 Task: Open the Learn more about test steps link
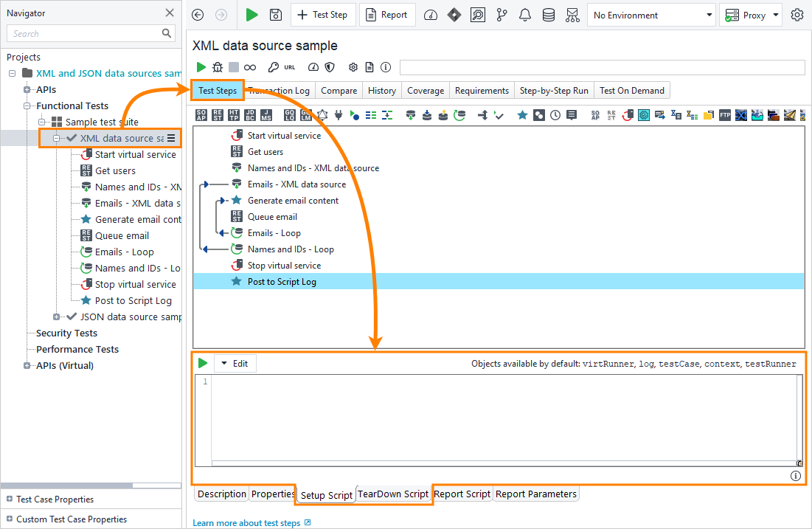tap(246, 522)
